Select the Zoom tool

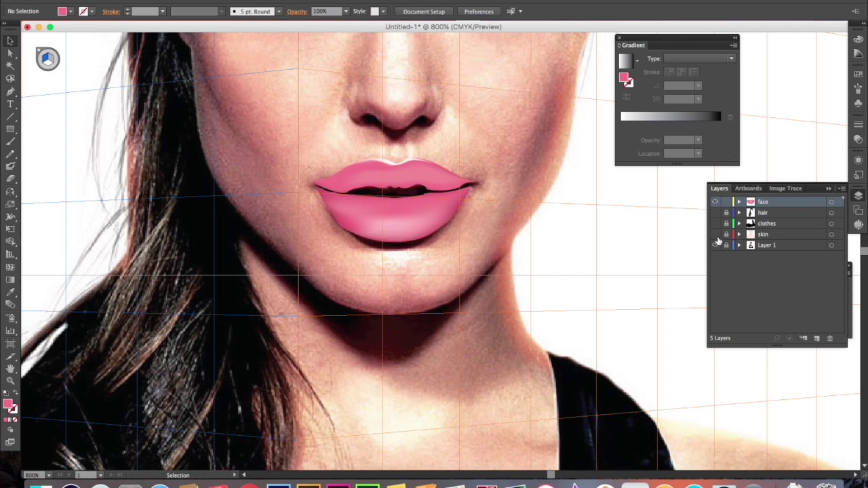pyautogui.click(x=10, y=380)
